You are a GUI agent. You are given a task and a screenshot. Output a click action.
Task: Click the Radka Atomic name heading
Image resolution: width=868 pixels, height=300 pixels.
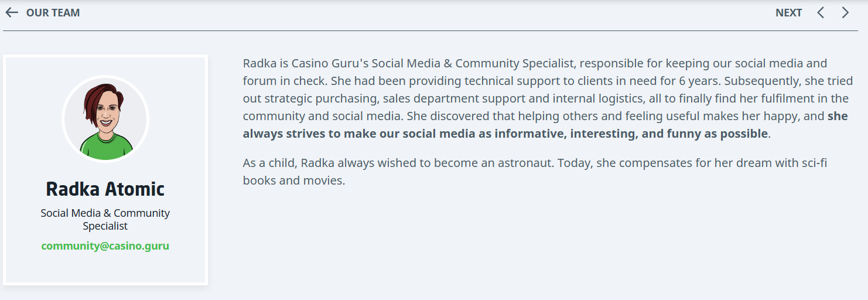[x=105, y=189]
